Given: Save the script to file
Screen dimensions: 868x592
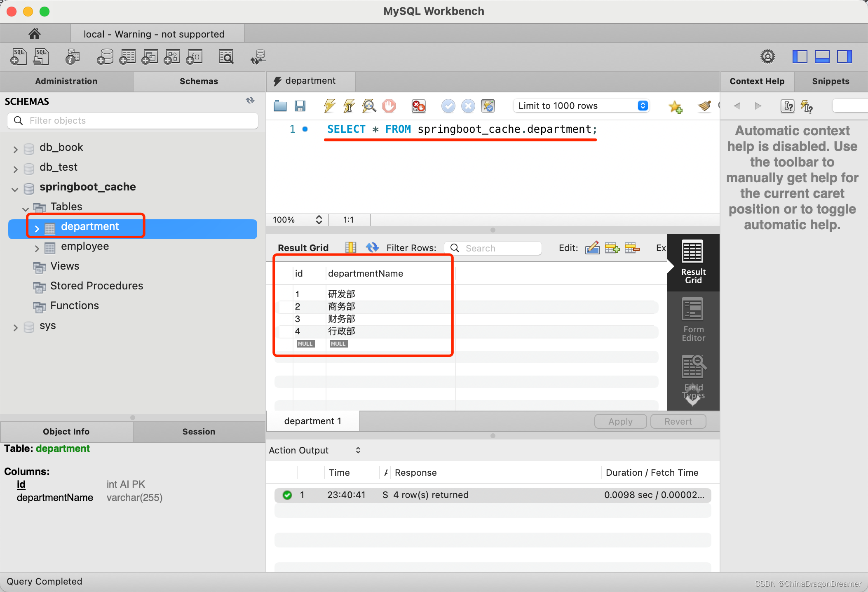Looking at the screenshot, I should click(300, 106).
